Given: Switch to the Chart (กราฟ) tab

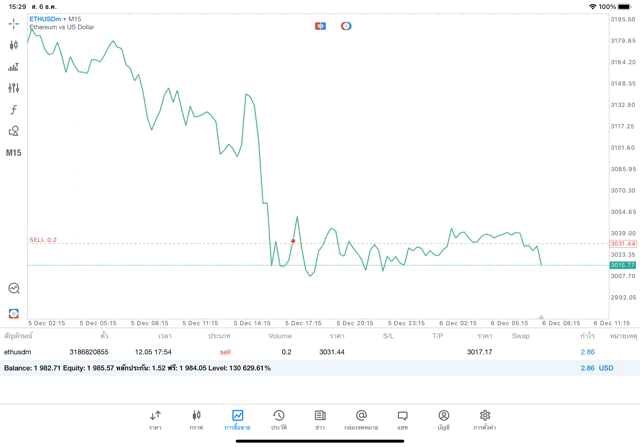Looking at the screenshot, I should tap(196, 420).
